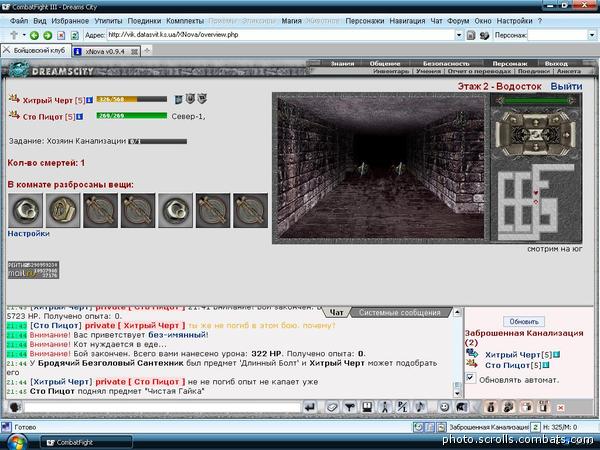Click the orange HP bar of Хитрый Черт

[132, 99]
